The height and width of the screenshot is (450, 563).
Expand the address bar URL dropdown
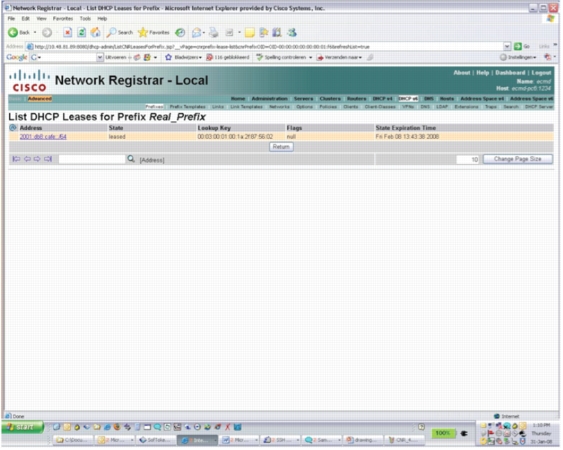coord(507,46)
